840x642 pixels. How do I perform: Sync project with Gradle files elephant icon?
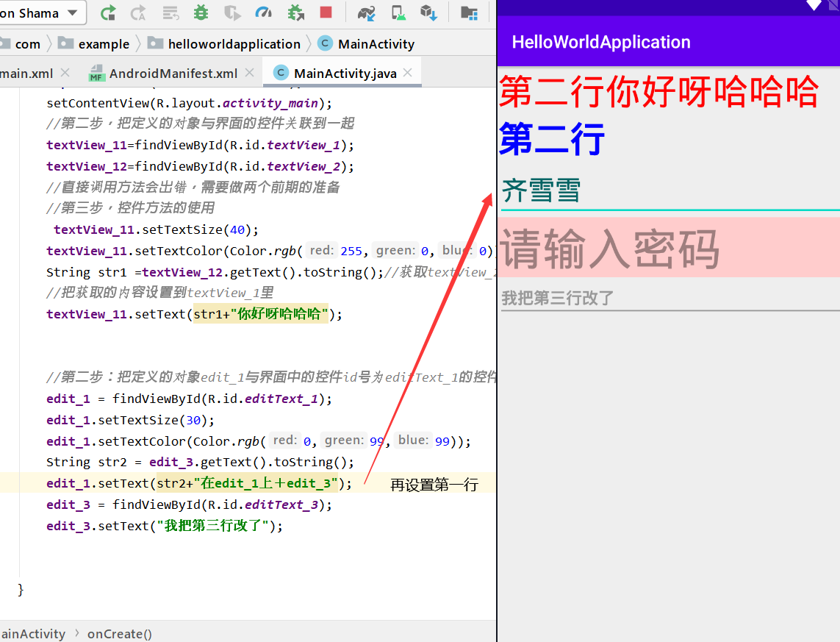pyautogui.click(x=367, y=13)
